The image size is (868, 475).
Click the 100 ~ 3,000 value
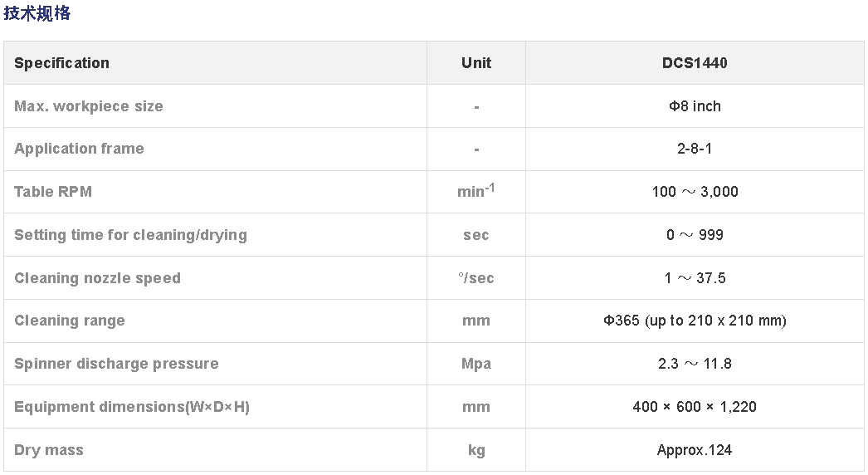[695, 192]
